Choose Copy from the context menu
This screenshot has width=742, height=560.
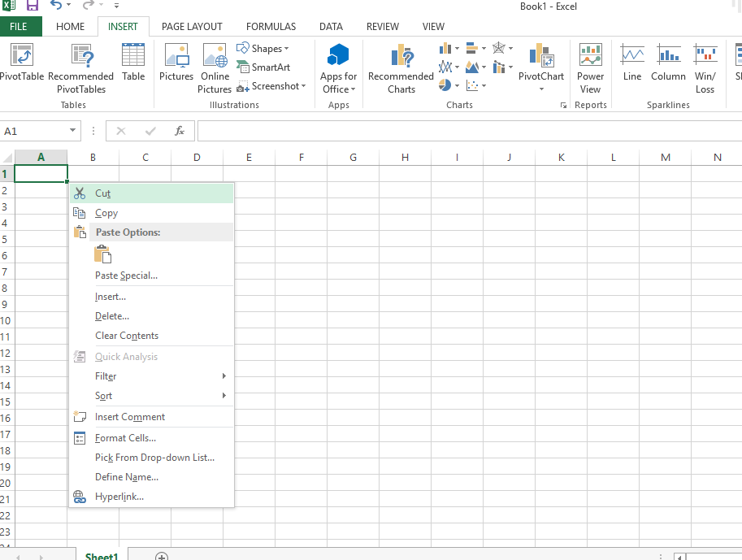click(x=106, y=213)
